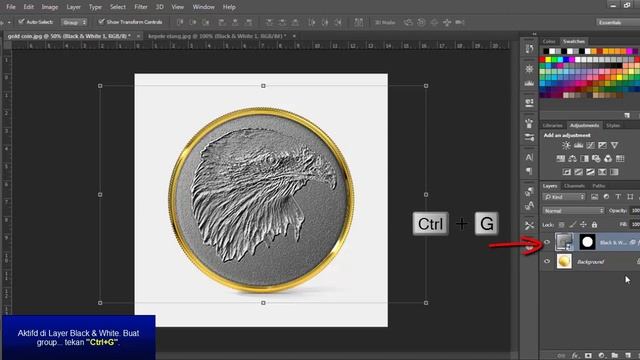
Task: Pick the blue swatch in the RGB row
Action: click(x=566, y=60)
